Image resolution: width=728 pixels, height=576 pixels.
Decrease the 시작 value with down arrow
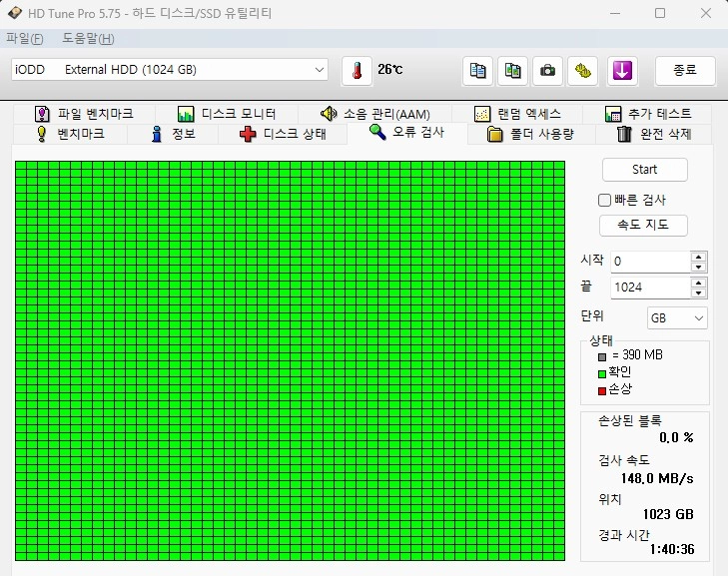(698, 267)
